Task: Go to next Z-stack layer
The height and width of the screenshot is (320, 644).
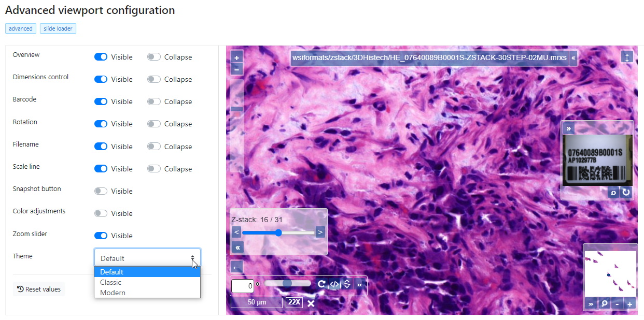Action: pyautogui.click(x=320, y=232)
